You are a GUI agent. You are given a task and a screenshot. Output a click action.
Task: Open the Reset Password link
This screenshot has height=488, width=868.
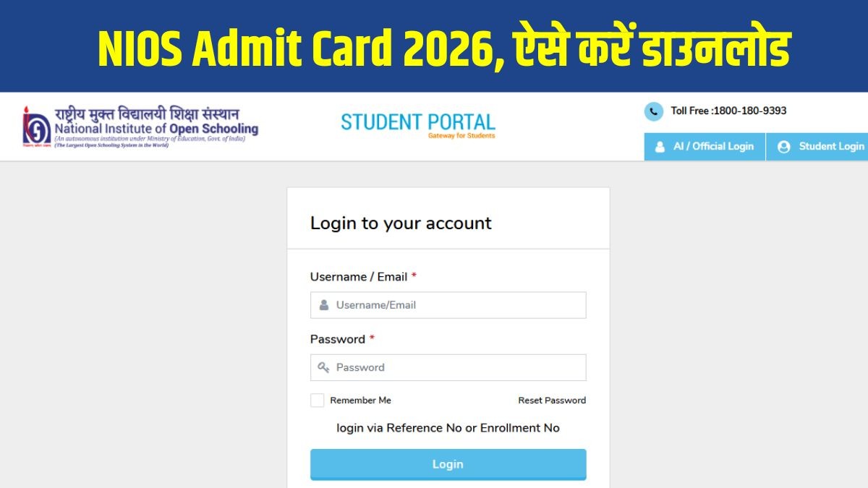pyautogui.click(x=552, y=401)
